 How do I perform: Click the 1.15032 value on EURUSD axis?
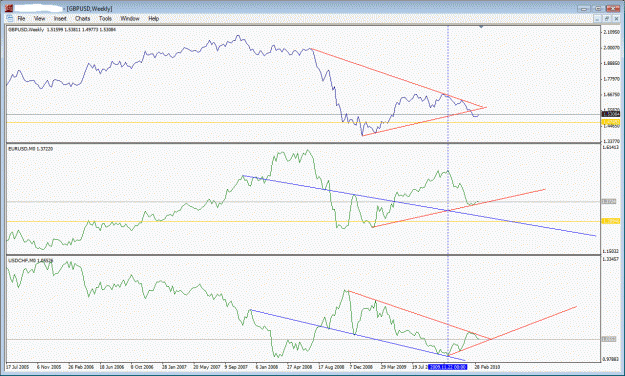[611, 251]
